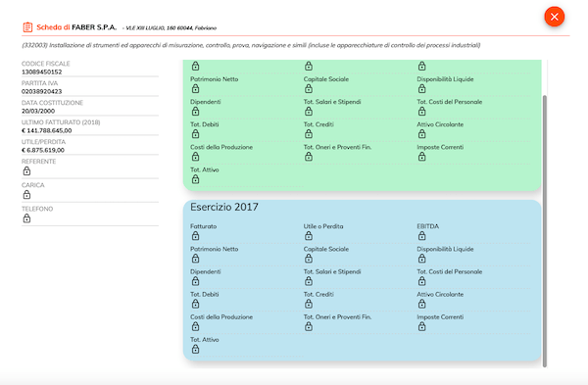Unlock Dipendenti in the green card

(x=195, y=111)
